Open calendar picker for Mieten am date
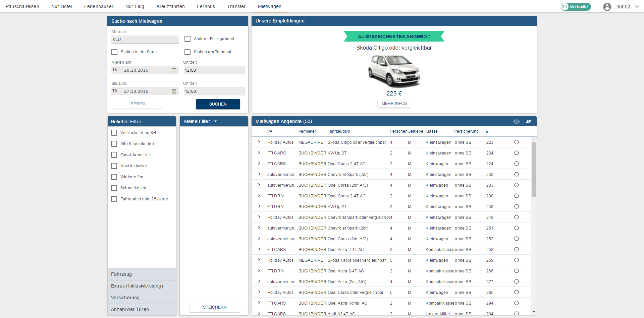 click(x=174, y=70)
